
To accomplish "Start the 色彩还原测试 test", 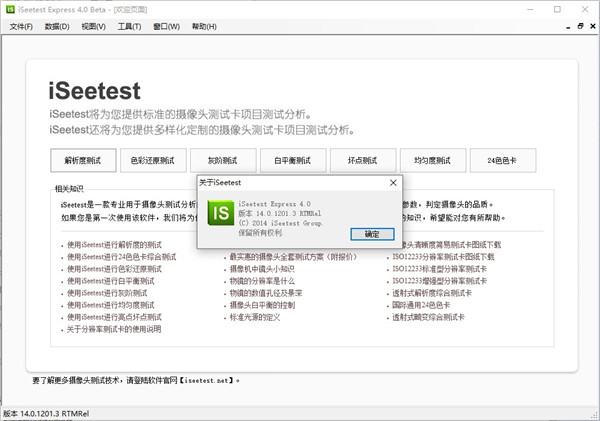I will pos(153,160).
